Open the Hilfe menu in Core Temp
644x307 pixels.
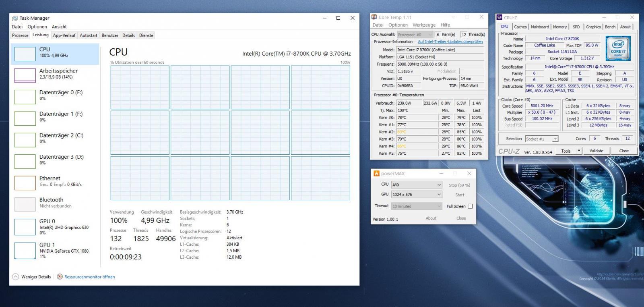click(445, 25)
